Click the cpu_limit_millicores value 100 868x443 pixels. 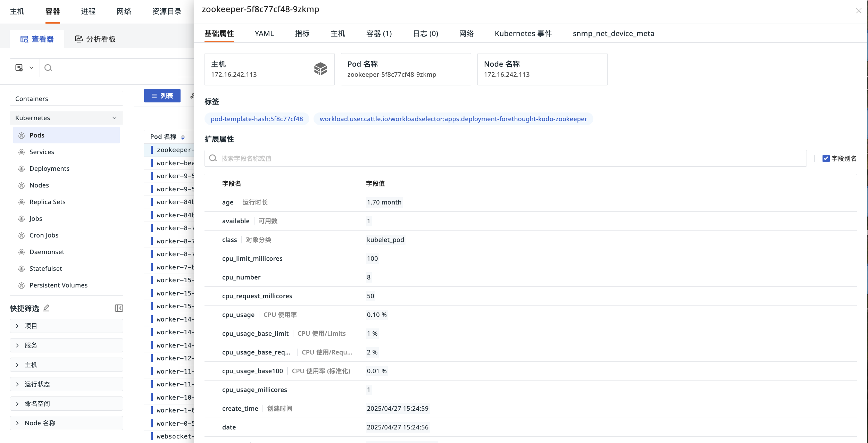[x=372, y=259]
